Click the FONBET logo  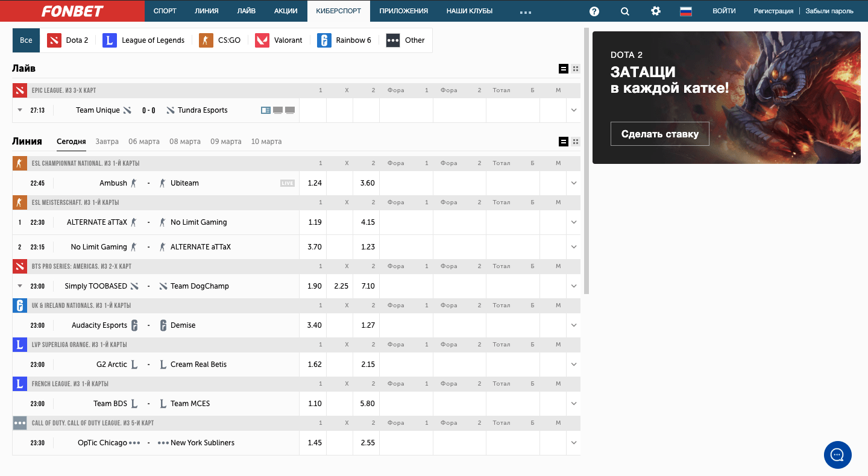pos(72,11)
